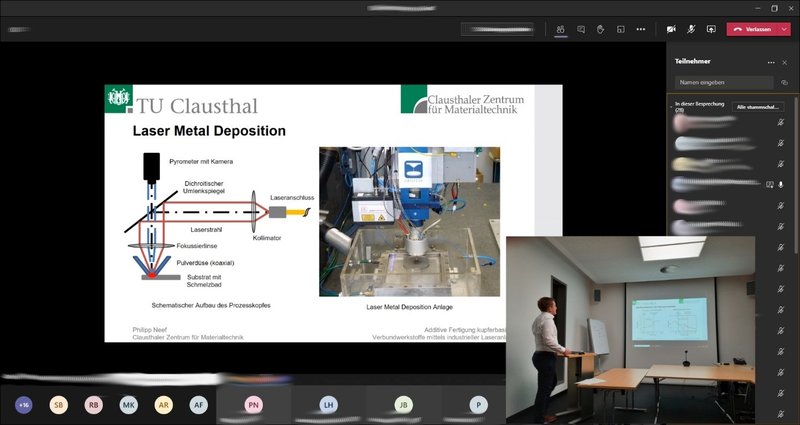The image size is (800, 425).
Task: Select the RB participant avatar
Action: pyautogui.click(x=93, y=405)
